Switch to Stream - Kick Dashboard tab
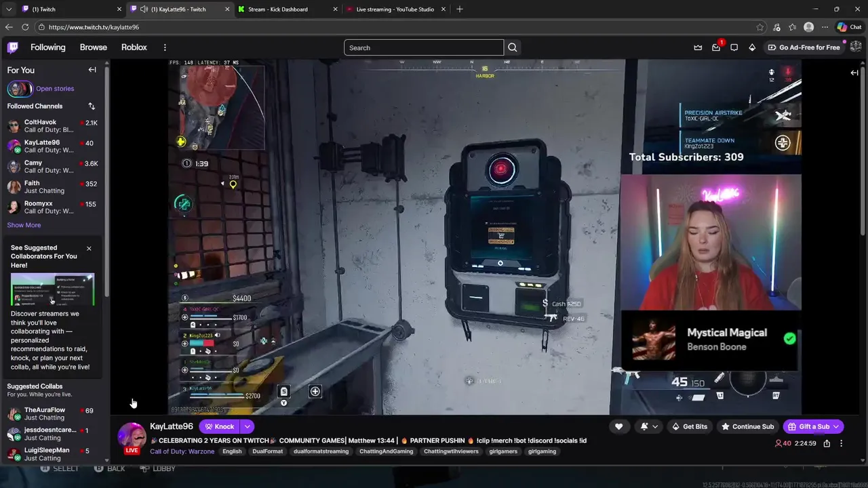This screenshot has height=488, width=868. pyautogui.click(x=288, y=9)
